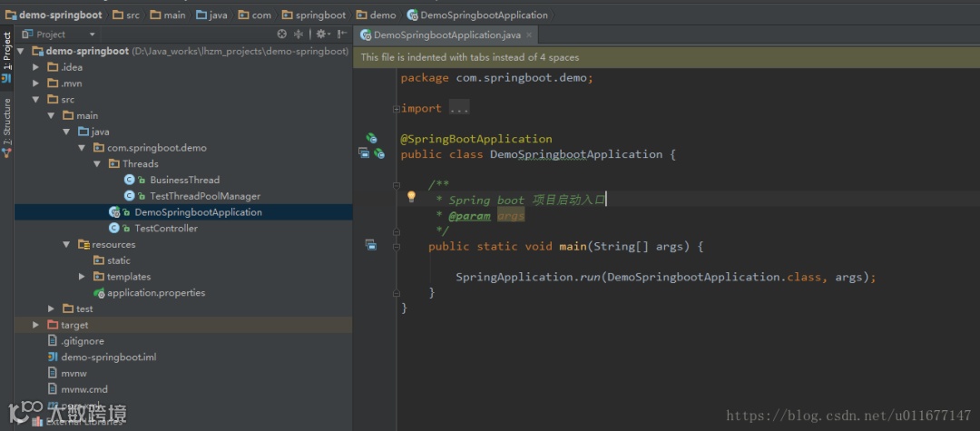Click demo-springboot in the navigation bar
980x431 pixels.
click(x=54, y=15)
